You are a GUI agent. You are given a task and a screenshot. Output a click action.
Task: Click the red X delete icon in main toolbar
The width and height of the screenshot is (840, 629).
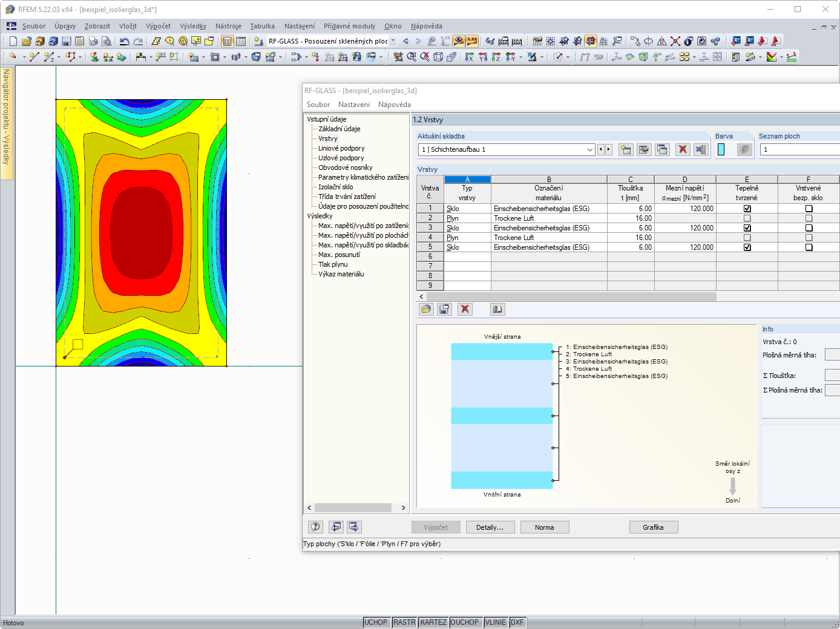pos(675,41)
